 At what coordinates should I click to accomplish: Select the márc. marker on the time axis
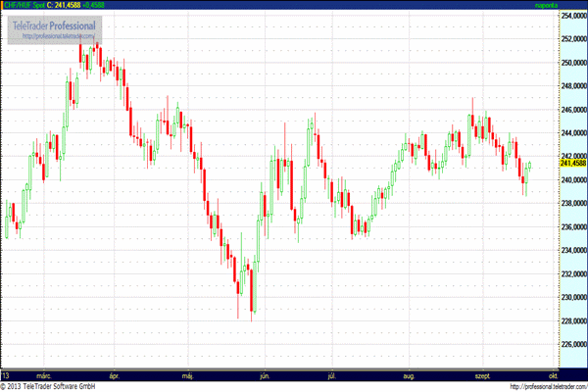45,375
